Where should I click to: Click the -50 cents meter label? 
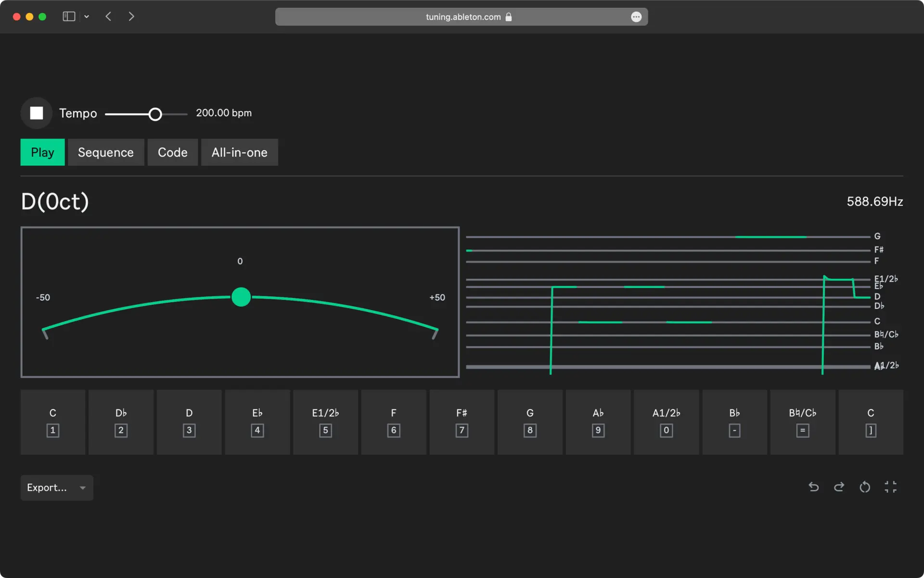(43, 298)
